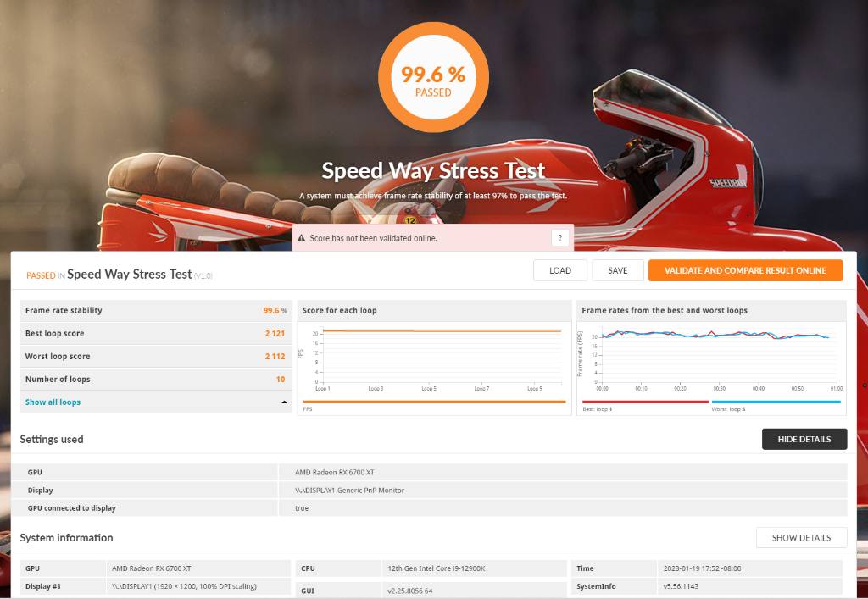Select the Number of loops value 10

click(x=281, y=380)
